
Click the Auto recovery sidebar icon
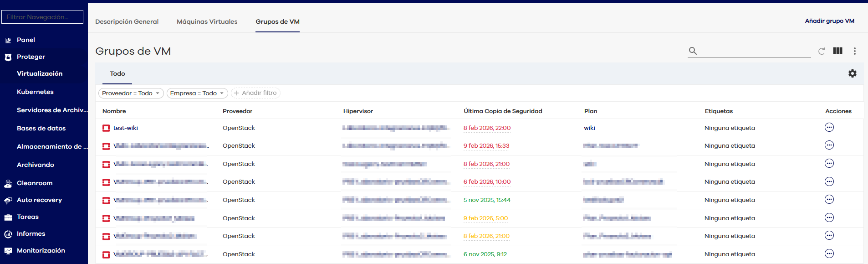[8, 200]
